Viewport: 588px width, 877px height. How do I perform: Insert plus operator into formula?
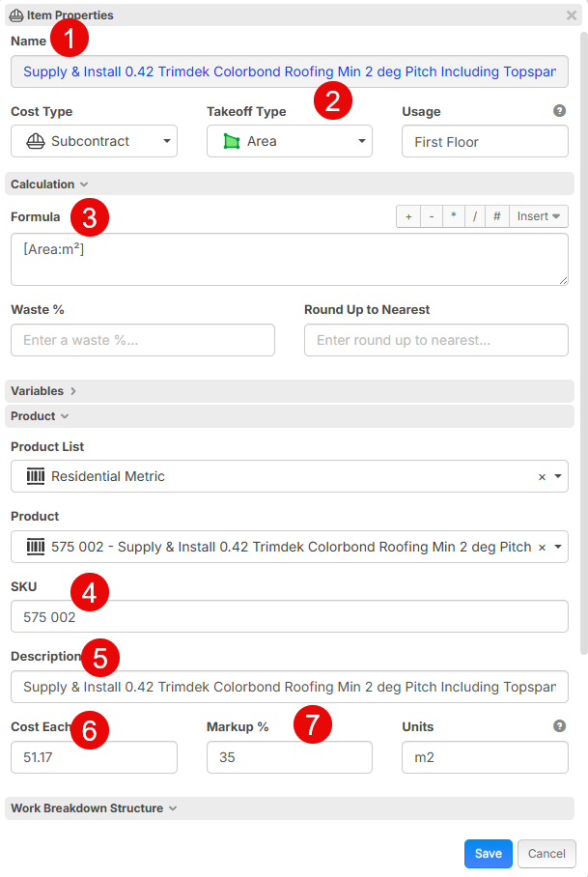point(407,216)
